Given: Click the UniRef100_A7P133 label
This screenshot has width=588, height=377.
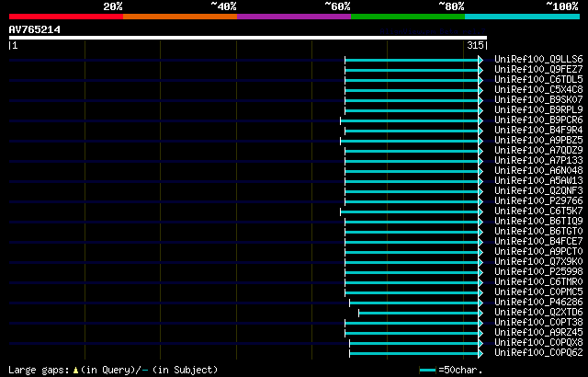Looking at the screenshot, I should pyautogui.click(x=538, y=161).
